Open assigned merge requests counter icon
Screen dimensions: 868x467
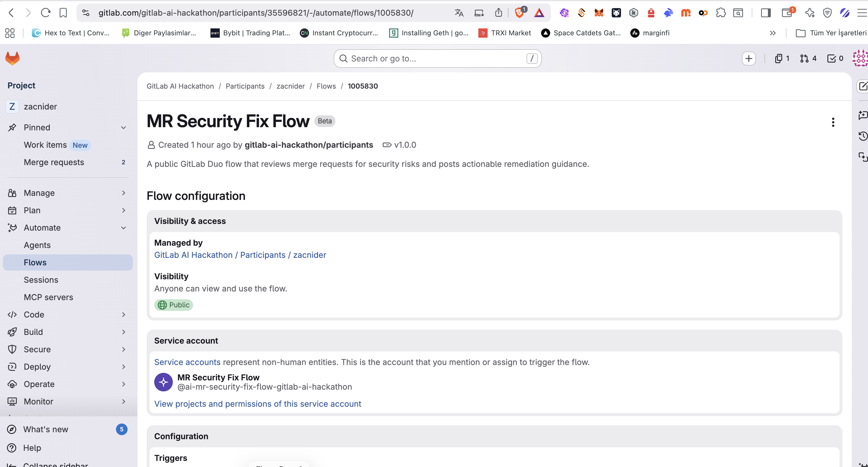pyautogui.click(x=808, y=59)
